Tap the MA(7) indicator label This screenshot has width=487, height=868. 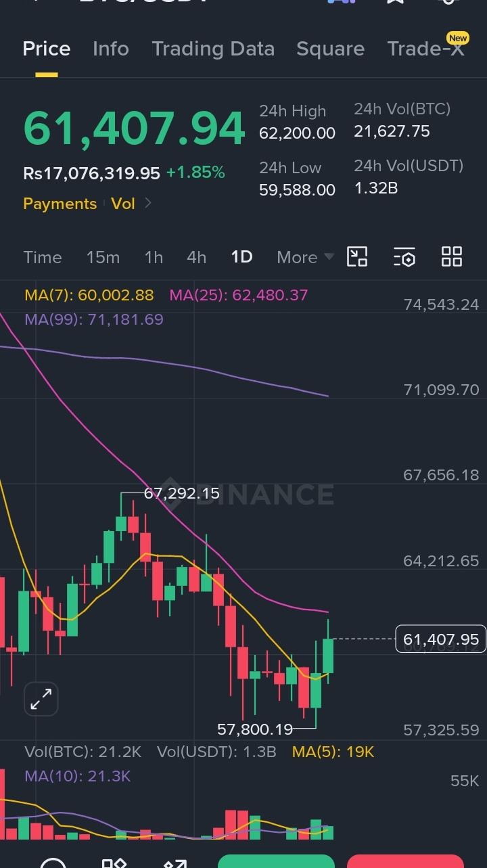click(x=89, y=295)
